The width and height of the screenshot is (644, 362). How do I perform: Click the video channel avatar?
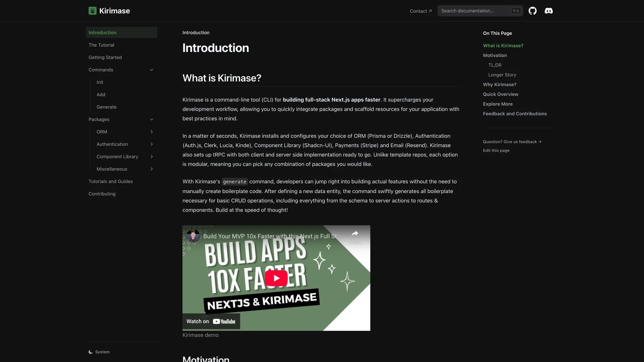pyautogui.click(x=193, y=236)
